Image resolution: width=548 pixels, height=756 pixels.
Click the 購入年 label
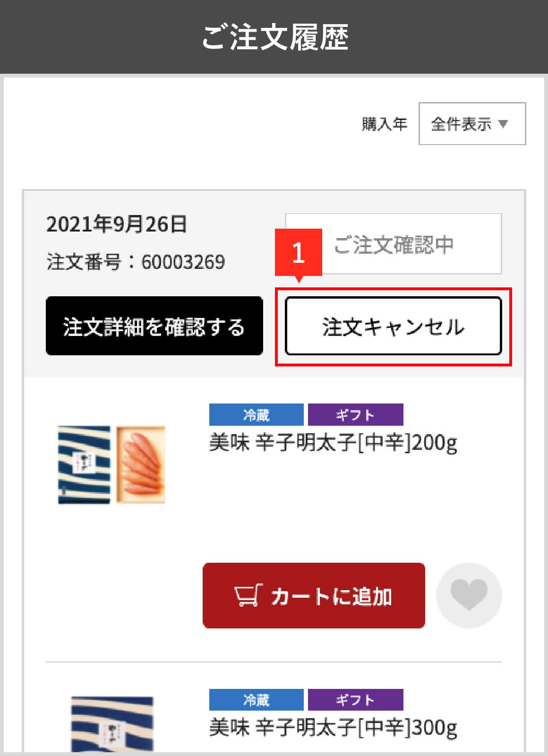click(384, 124)
